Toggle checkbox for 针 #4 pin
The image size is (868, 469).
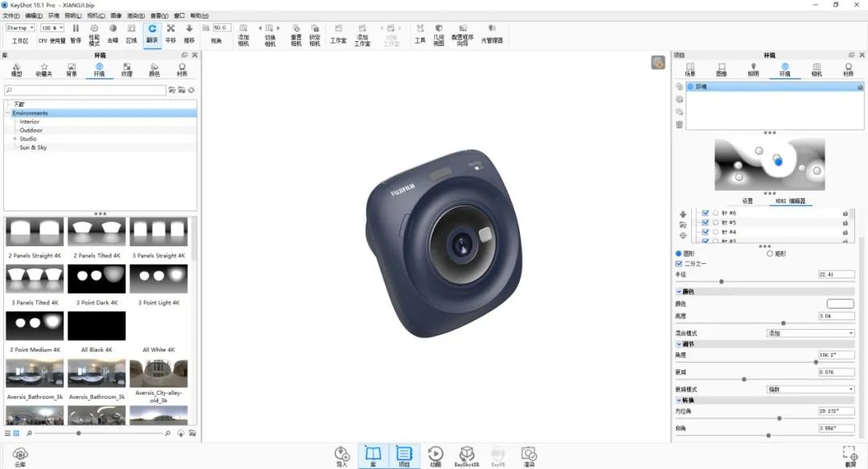(706, 232)
